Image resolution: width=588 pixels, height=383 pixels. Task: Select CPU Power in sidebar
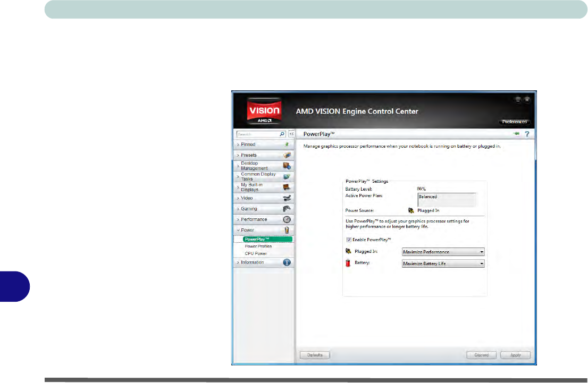click(x=256, y=253)
